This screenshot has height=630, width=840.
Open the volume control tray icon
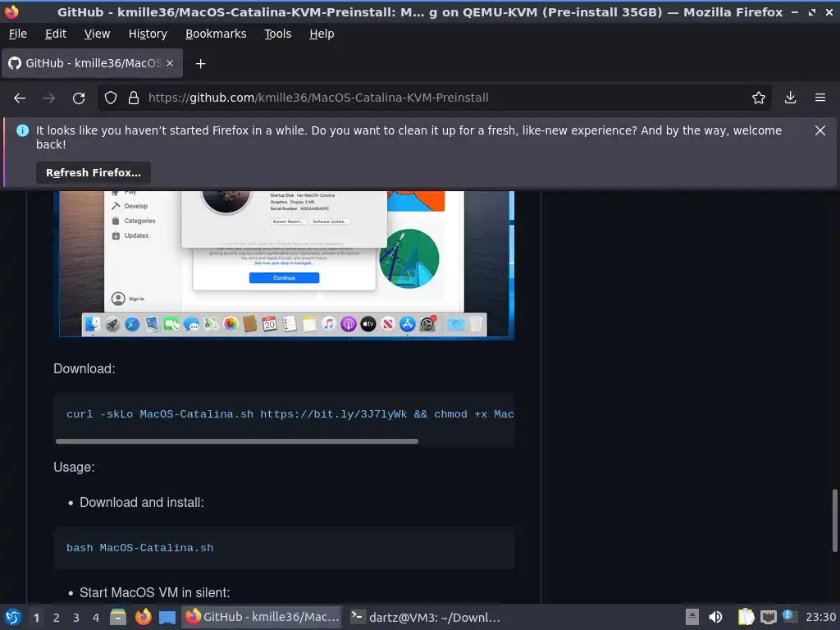click(x=715, y=617)
